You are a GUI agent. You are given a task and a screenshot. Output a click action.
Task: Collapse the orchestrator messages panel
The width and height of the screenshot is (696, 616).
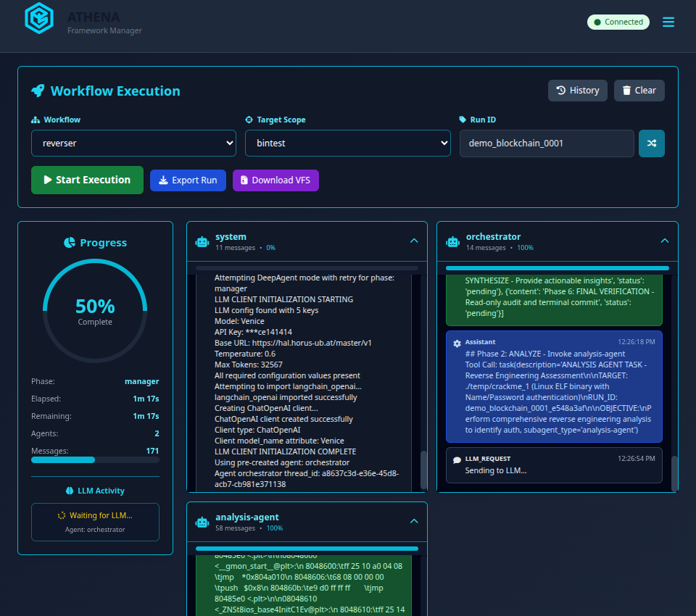(x=665, y=241)
